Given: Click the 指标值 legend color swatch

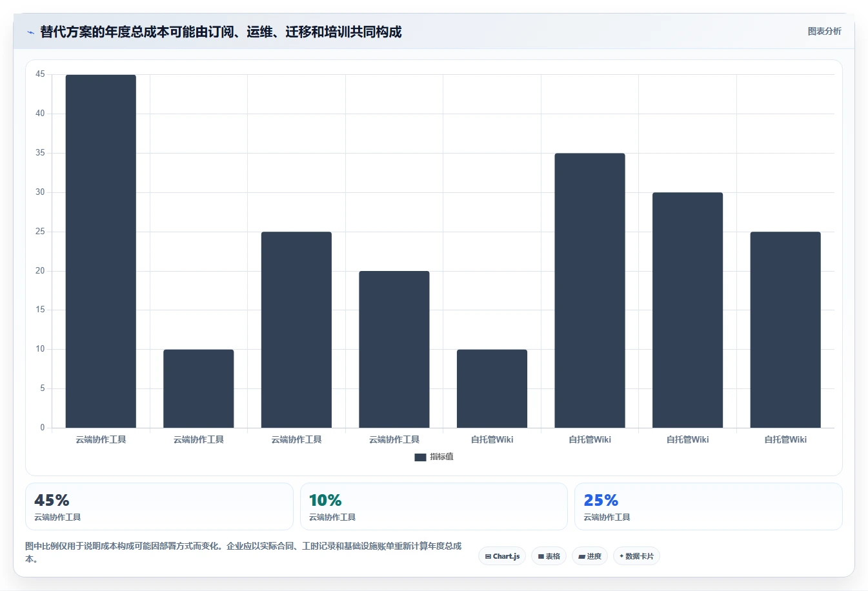Looking at the screenshot, I should (x=420, y=457).
